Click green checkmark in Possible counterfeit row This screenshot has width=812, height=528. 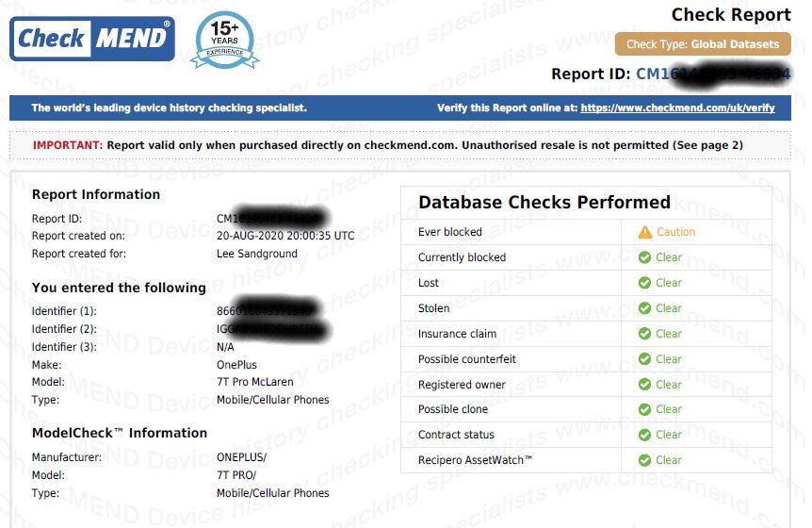click(x=644, y=359)
